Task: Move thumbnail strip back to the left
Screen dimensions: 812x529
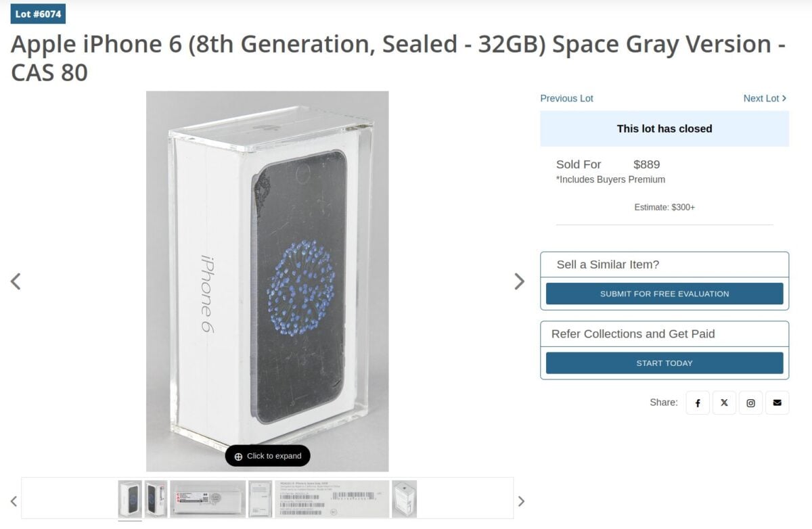Action: (x=14, y=501)
